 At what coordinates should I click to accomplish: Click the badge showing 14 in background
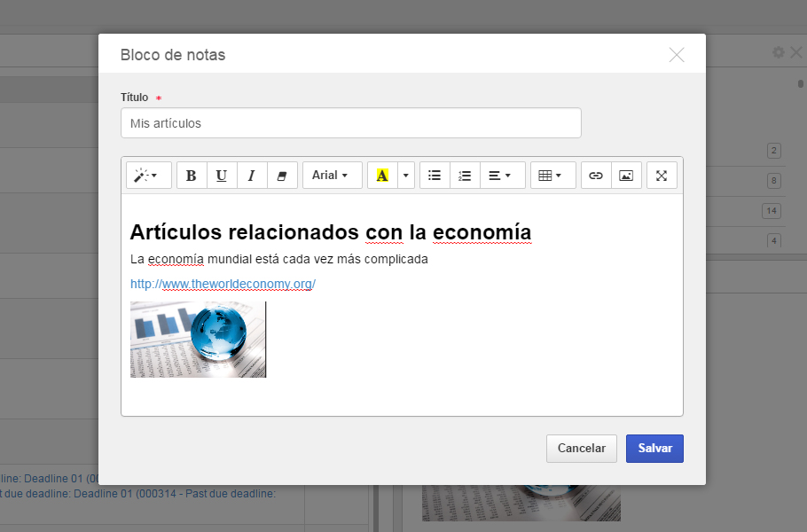coord(772,210)
